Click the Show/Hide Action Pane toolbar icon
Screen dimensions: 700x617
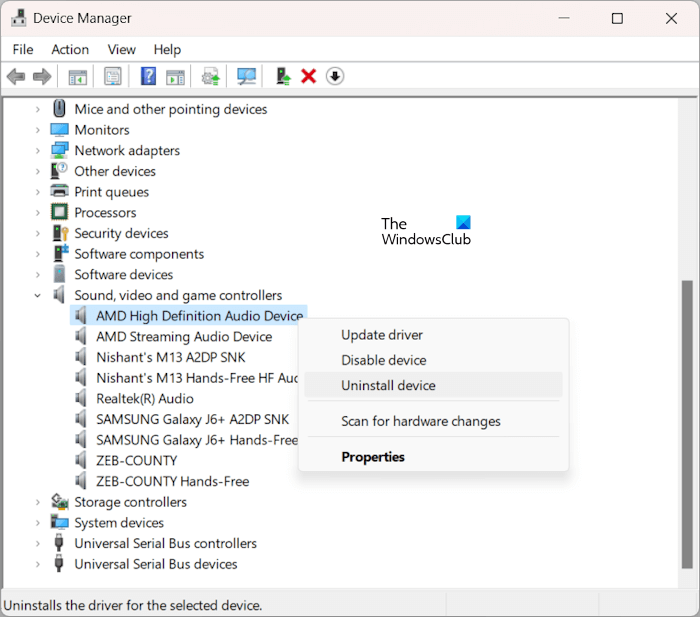click(x=175, y=77)
